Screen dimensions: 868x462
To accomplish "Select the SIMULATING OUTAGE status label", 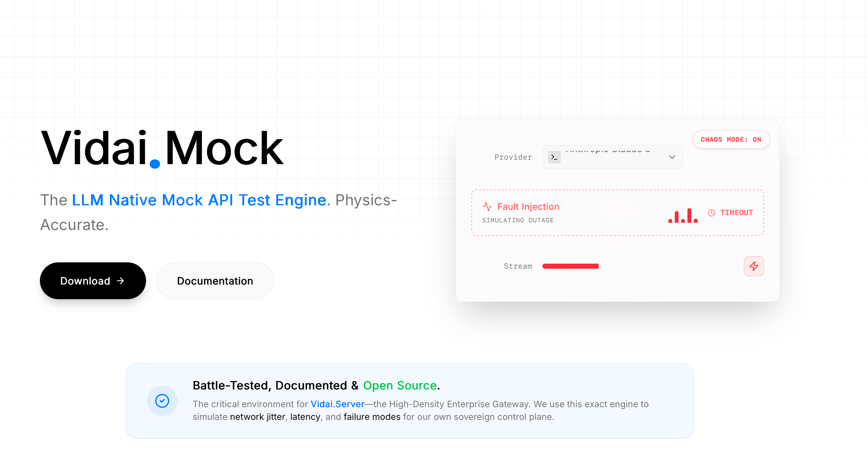I will tap(518, 221).
